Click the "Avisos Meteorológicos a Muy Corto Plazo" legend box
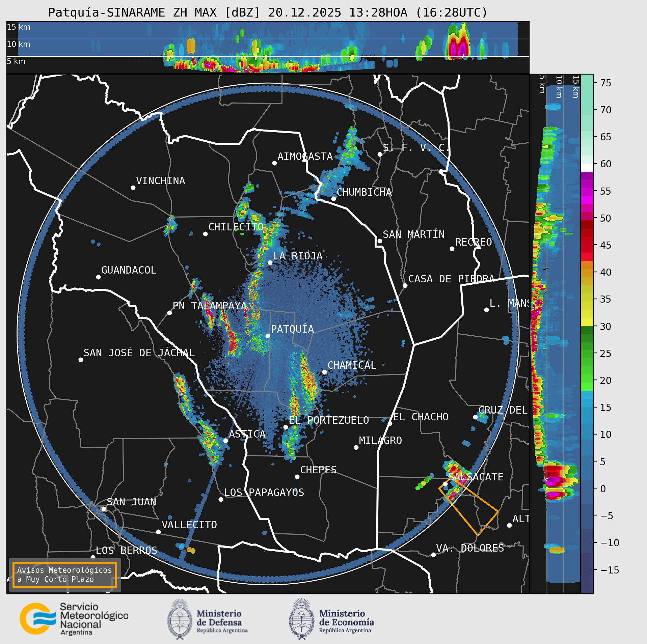 (64, 575)
